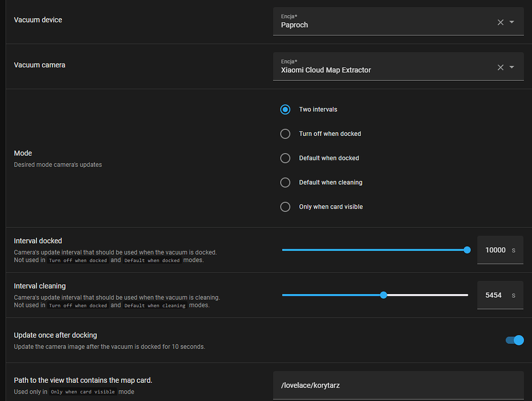Select Turn off when docked mode

pos(285,134)
